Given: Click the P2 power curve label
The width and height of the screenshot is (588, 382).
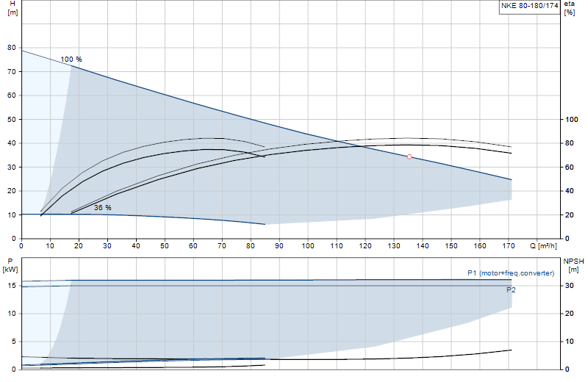Looking at the screenshot, I should click(x=511, y=289).
